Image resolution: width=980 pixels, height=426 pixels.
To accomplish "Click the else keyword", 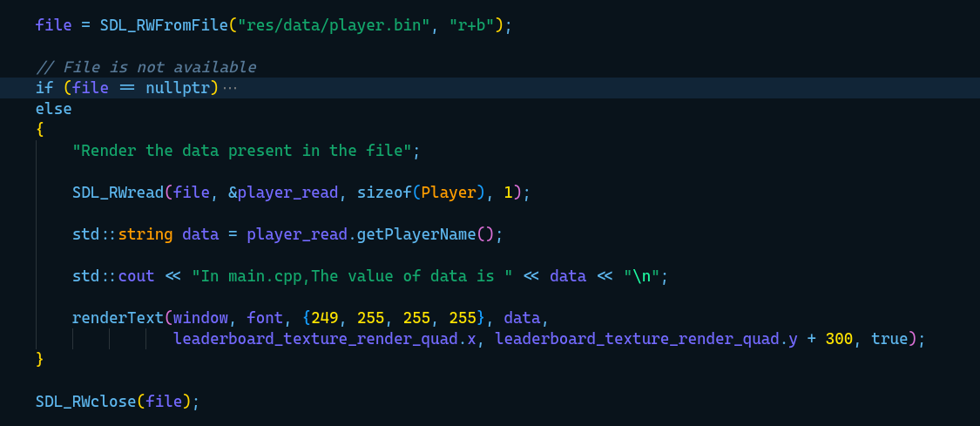I will 54,109.
